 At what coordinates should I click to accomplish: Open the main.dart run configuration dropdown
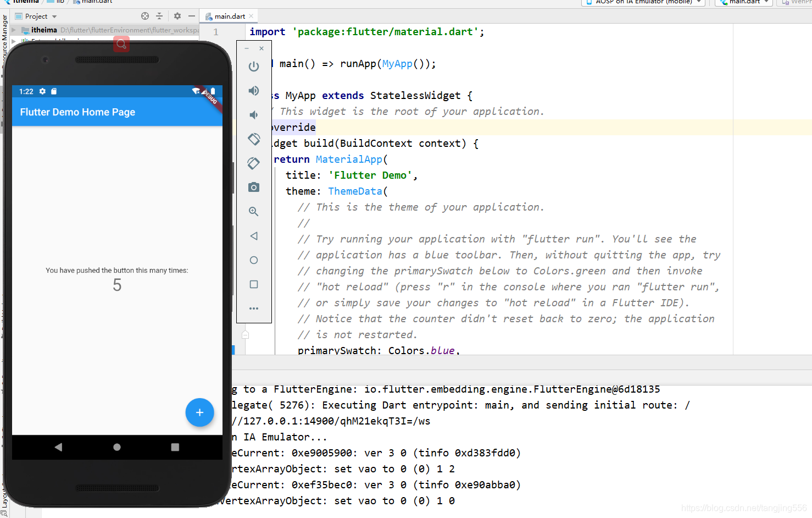click(x=744, y=2)
